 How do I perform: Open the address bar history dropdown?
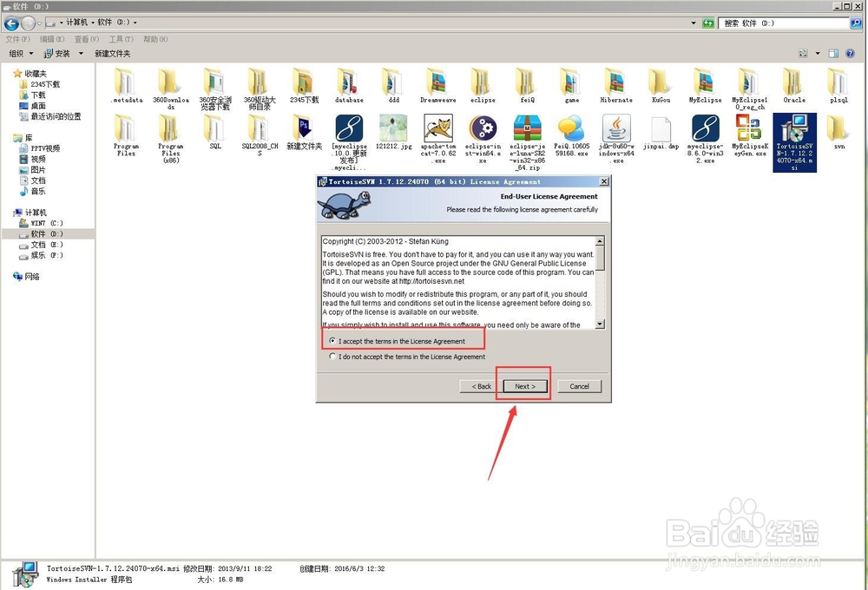(x=694, y=23)
